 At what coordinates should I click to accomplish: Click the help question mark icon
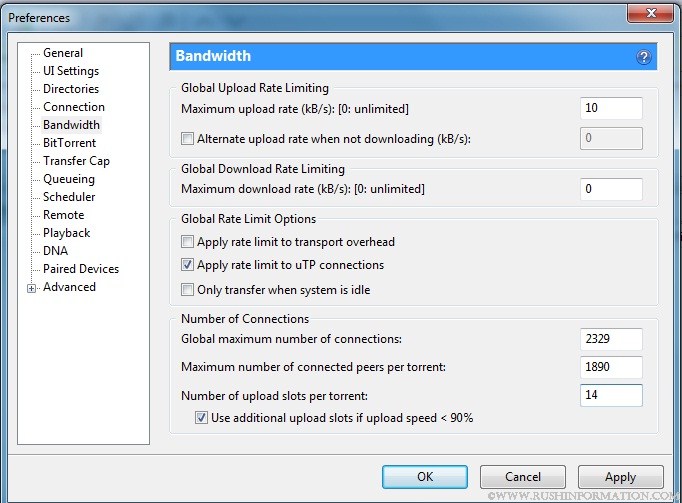click(x=644, y=57)
